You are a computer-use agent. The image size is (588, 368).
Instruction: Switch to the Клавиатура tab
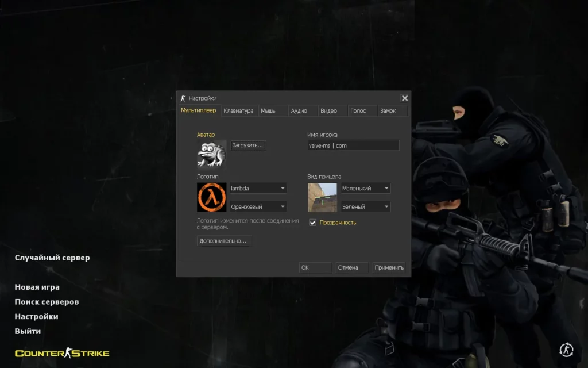[x=238, y=111]
